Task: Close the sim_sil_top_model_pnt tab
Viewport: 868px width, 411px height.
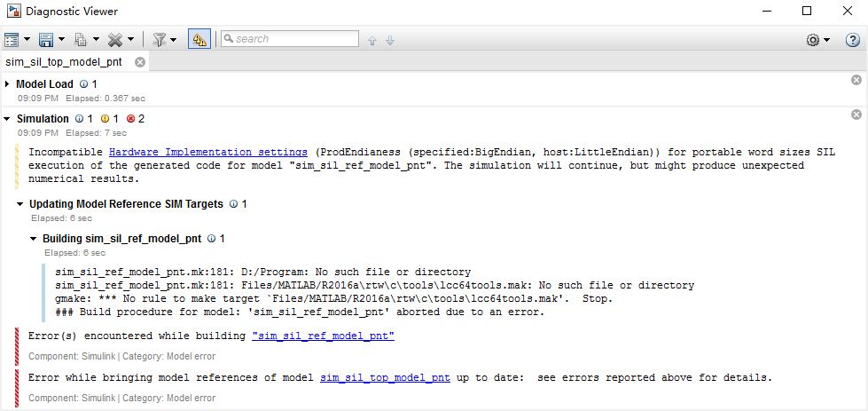Action: point(140,62)
